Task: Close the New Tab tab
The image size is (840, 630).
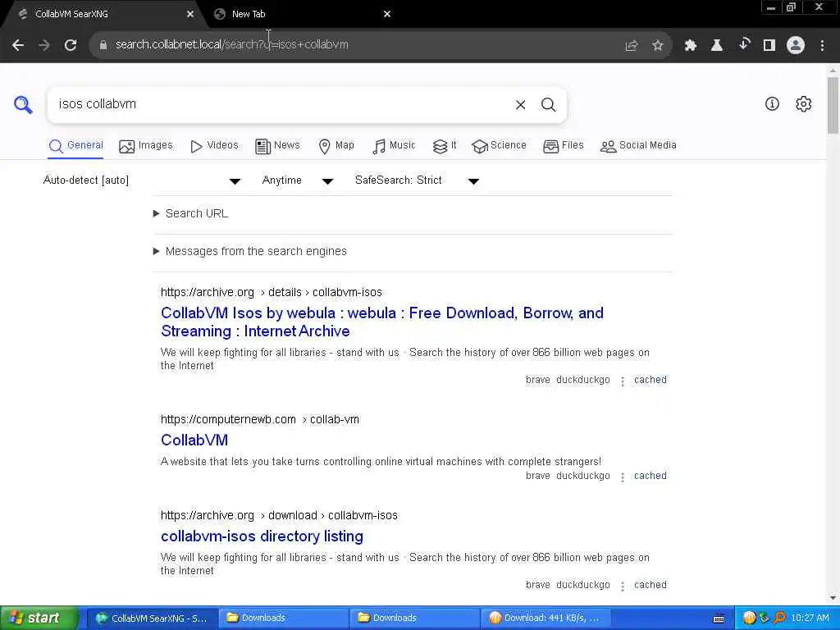Action: (387, 14)
